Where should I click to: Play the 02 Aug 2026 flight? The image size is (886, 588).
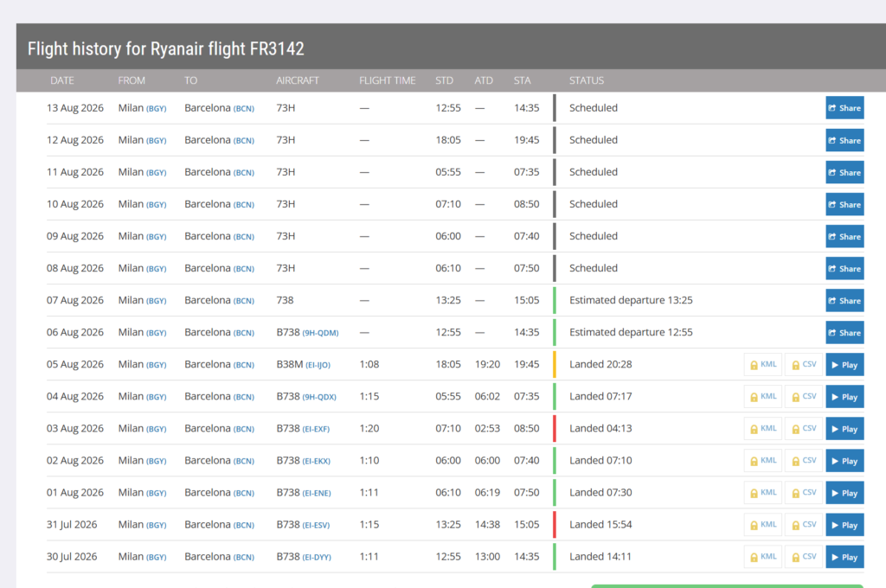844,461
